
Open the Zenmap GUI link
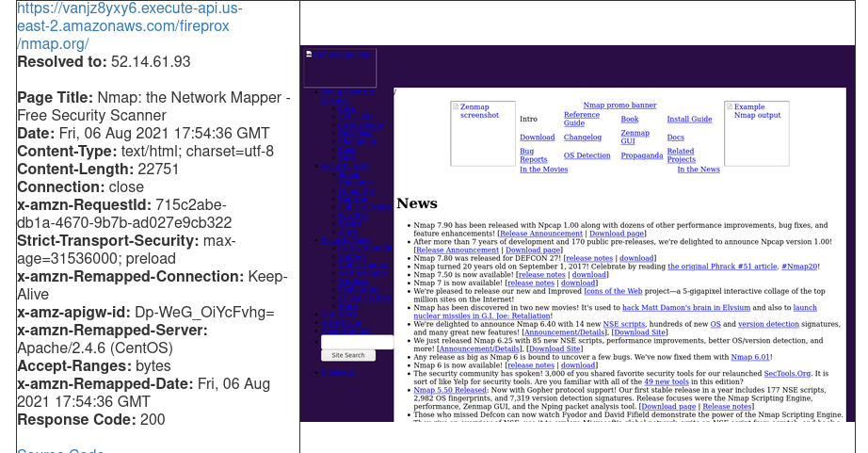click(x=635, y=137)
